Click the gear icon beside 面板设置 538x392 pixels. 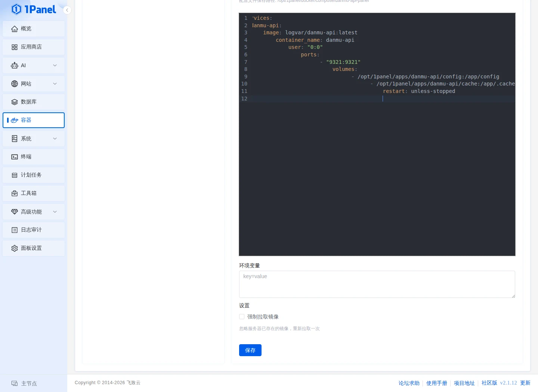(x=15, y=248)
